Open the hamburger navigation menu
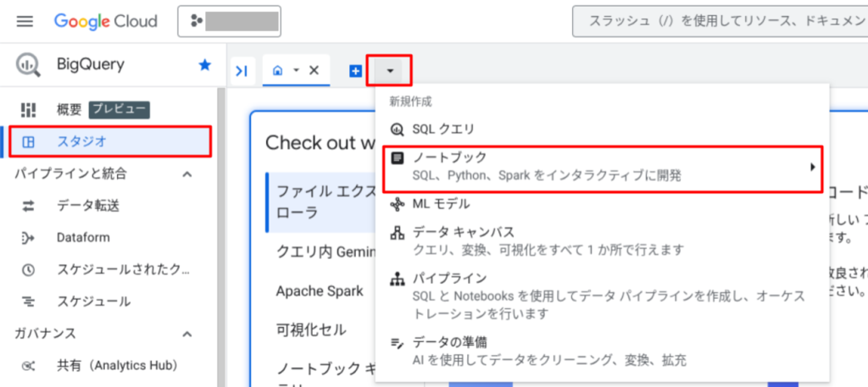Image resolution: width=868 pixels, height=387 pixels. click(x=25, y=21)
